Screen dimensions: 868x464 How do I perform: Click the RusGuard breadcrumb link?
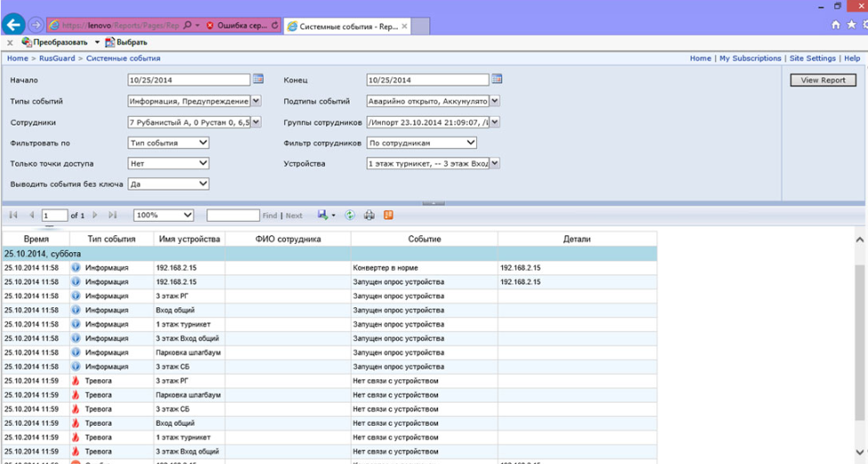57,59
